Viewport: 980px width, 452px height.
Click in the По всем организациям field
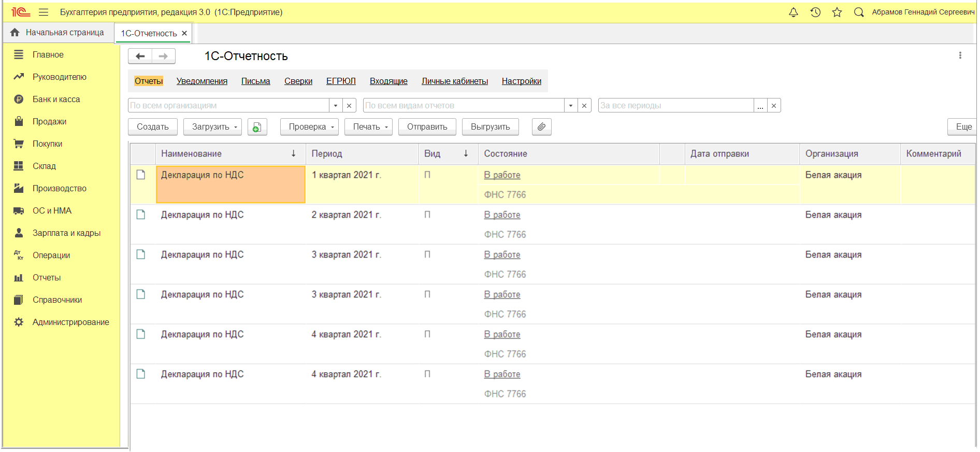[x=228, y=106]
